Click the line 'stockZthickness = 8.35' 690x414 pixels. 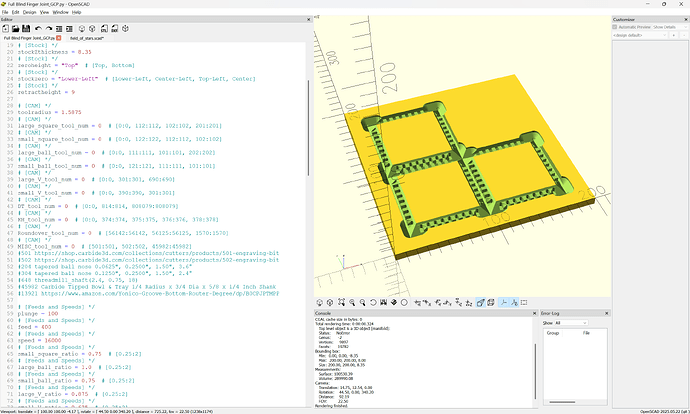(x=54, y=52)
